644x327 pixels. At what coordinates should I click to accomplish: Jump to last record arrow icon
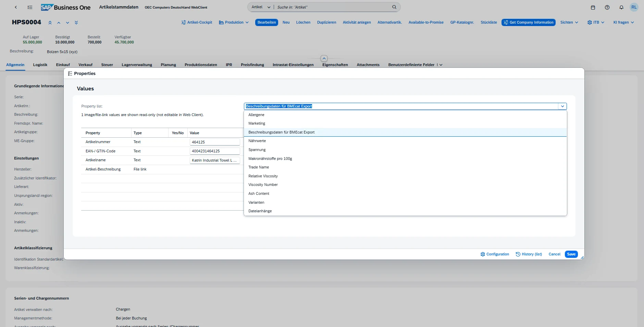(x=76, y=23)
